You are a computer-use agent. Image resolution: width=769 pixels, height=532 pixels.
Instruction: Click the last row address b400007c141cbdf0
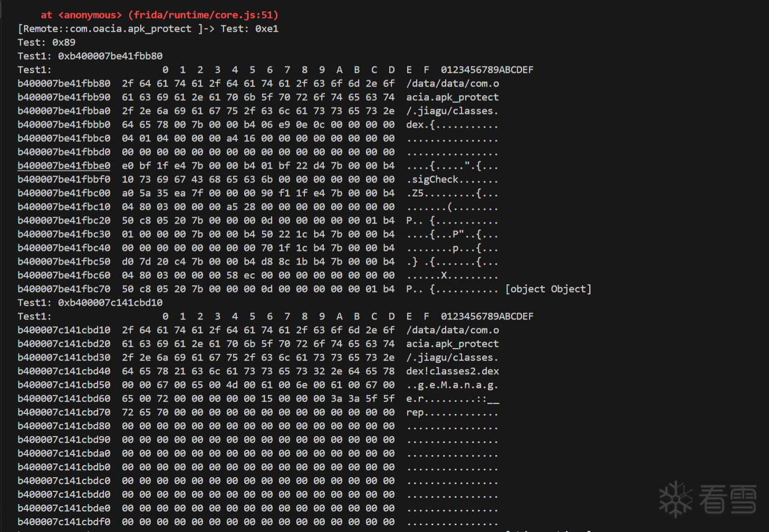coord(64,522)
